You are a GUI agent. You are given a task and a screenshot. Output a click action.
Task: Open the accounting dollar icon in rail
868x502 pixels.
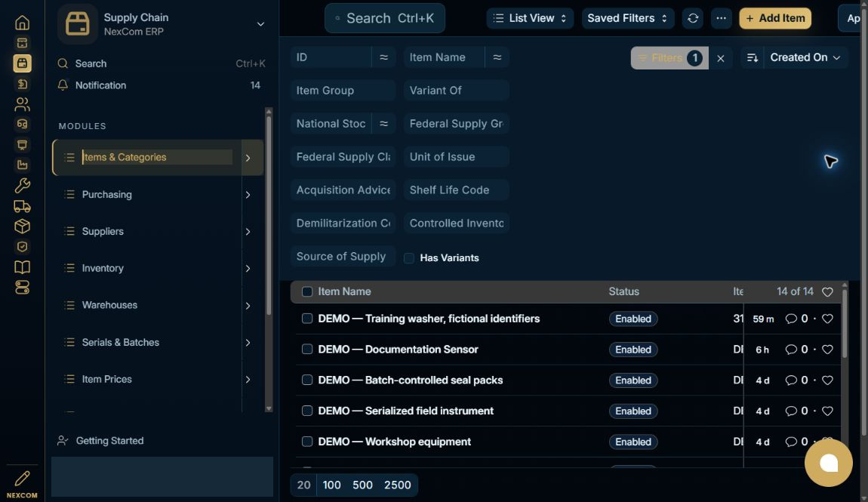coord(22,84)
